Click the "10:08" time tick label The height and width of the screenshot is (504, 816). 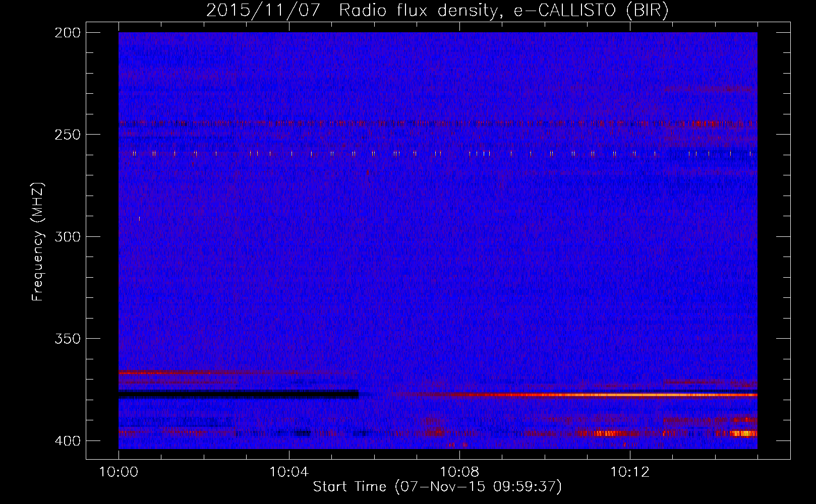coord(459,472)
